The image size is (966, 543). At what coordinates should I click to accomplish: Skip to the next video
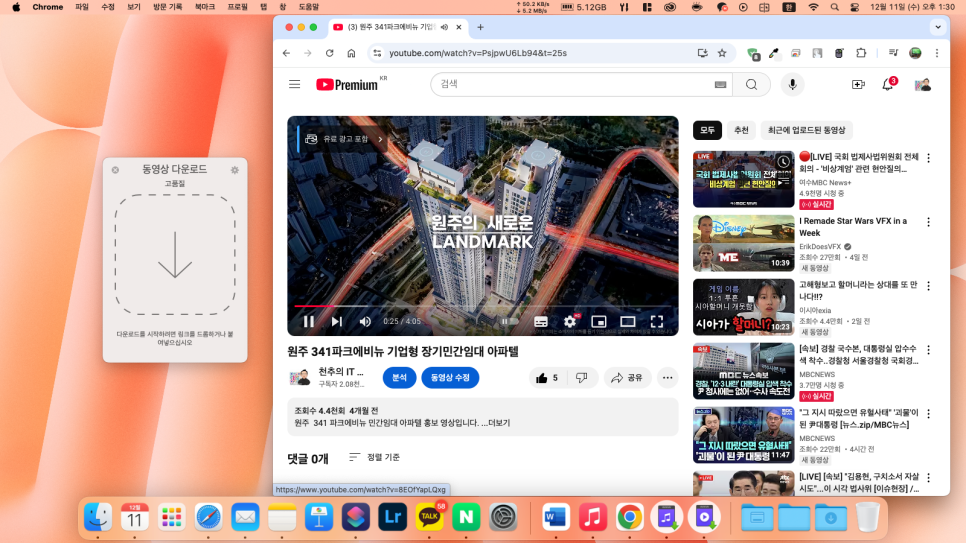[336, 321]
